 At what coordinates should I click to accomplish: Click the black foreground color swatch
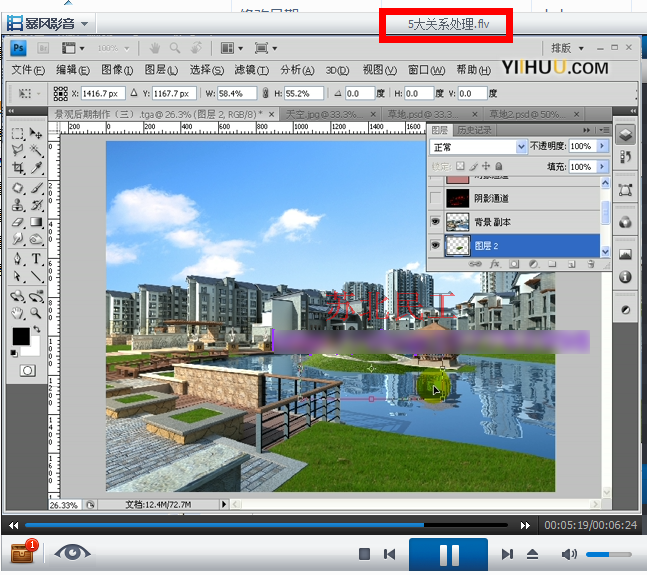tap(21, 337)
